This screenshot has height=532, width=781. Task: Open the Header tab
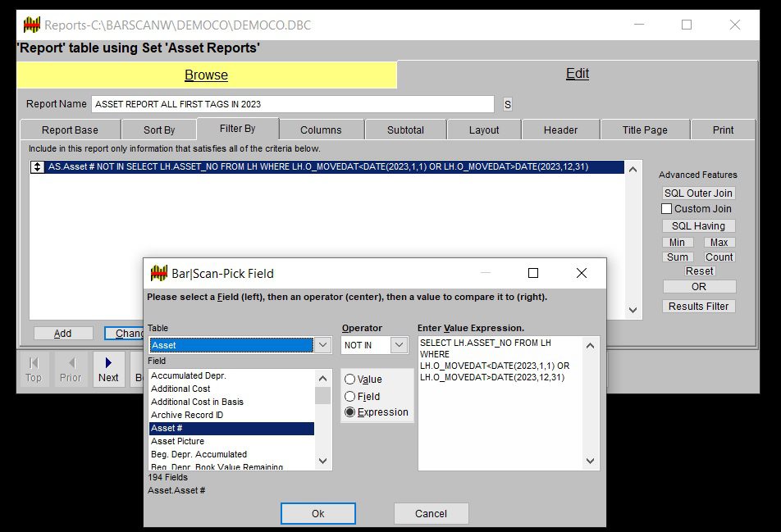click(x=560, y=130)
